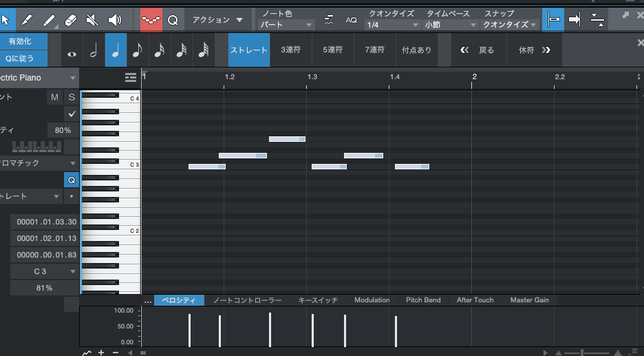Choose the 5連符 quintuplet option

333,50
